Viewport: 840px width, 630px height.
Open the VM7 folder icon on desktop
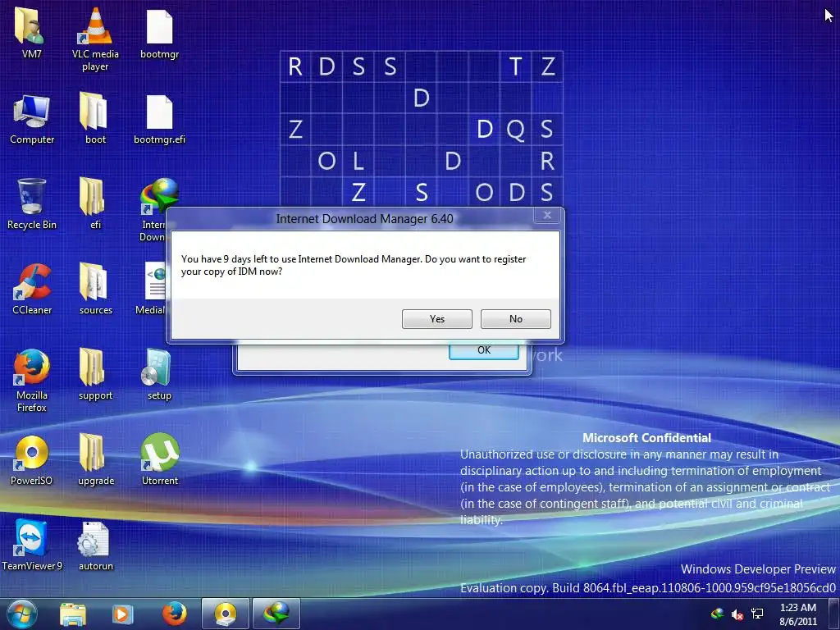click(x=31, y=32)
